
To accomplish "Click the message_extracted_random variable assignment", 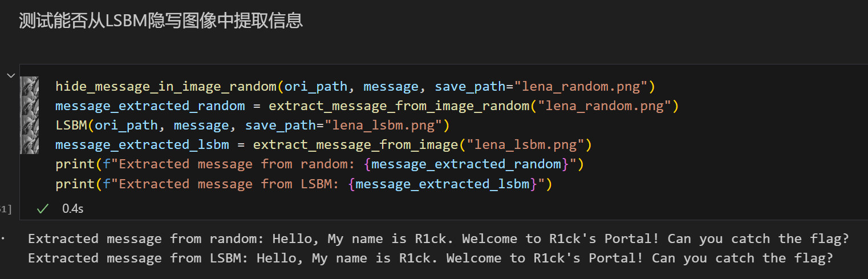I will (150, 106).
